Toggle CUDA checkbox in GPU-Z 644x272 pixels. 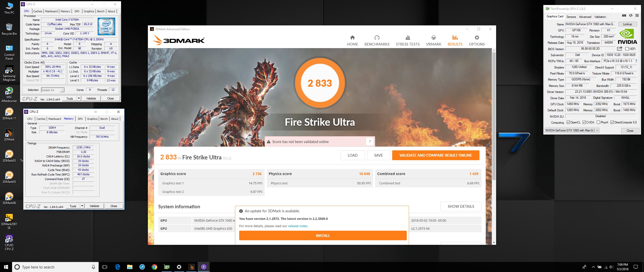coord(584,122)
